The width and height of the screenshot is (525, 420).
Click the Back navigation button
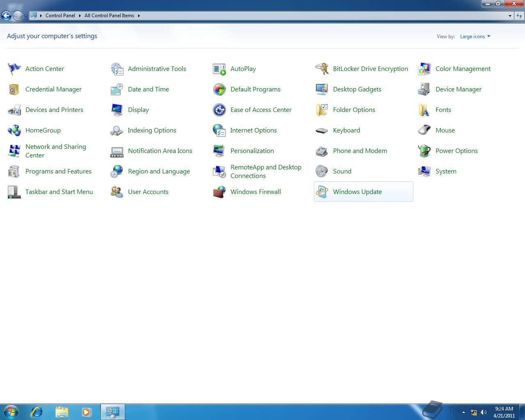7,16
